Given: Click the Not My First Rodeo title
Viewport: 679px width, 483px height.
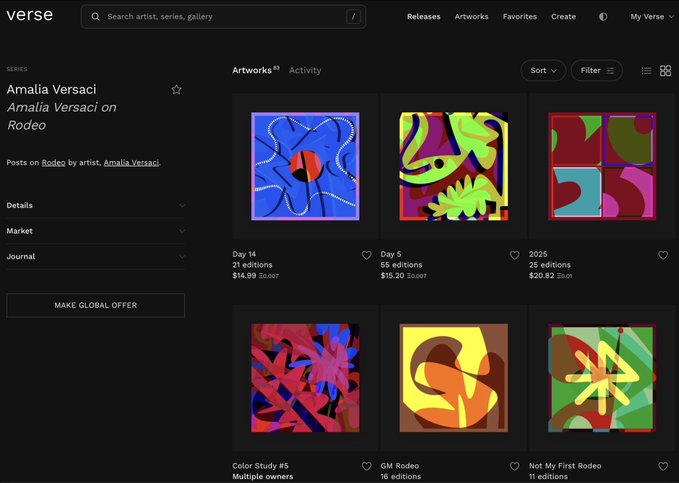Looking at the screenshot, I should click(565, 466).
